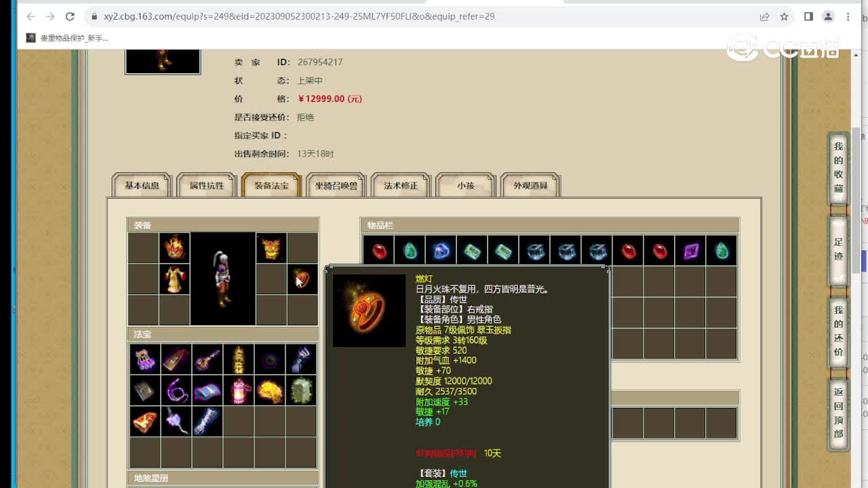Switch to the 法术修正 tab

coord(401,185)
